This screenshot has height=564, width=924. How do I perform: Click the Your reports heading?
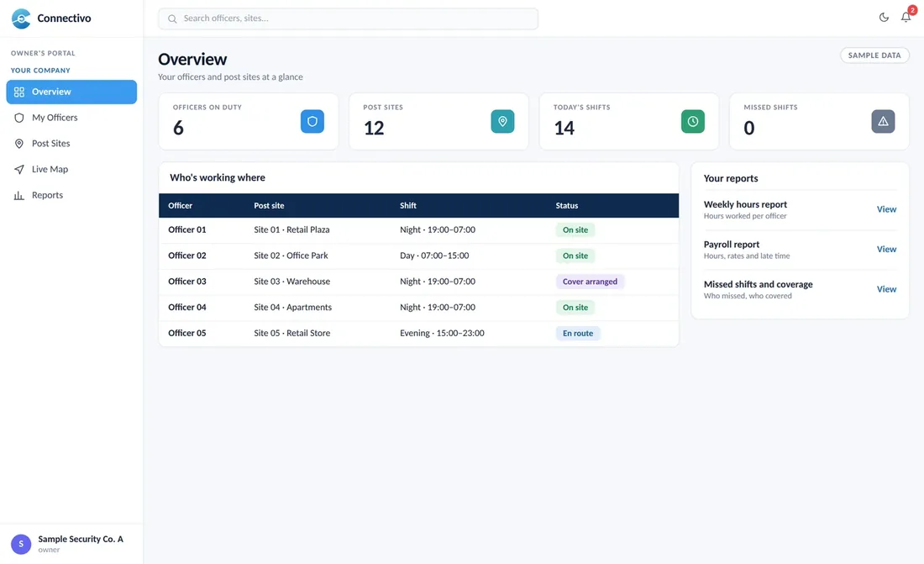[731, 179]
